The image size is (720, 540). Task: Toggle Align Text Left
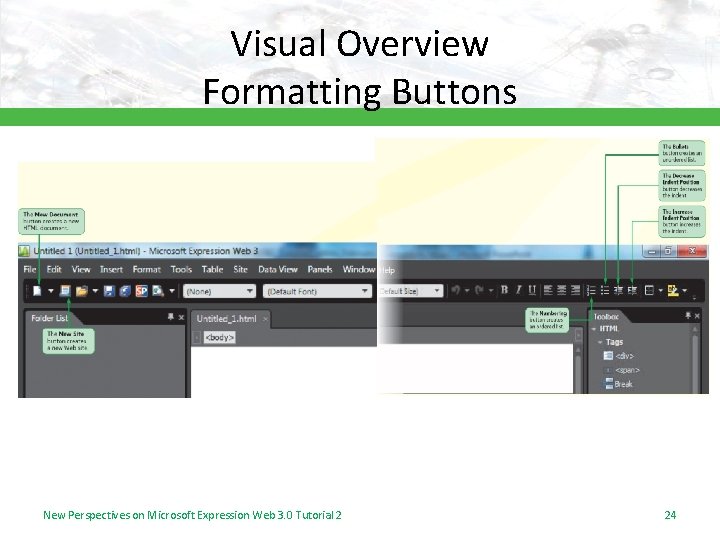pos(548,290)
